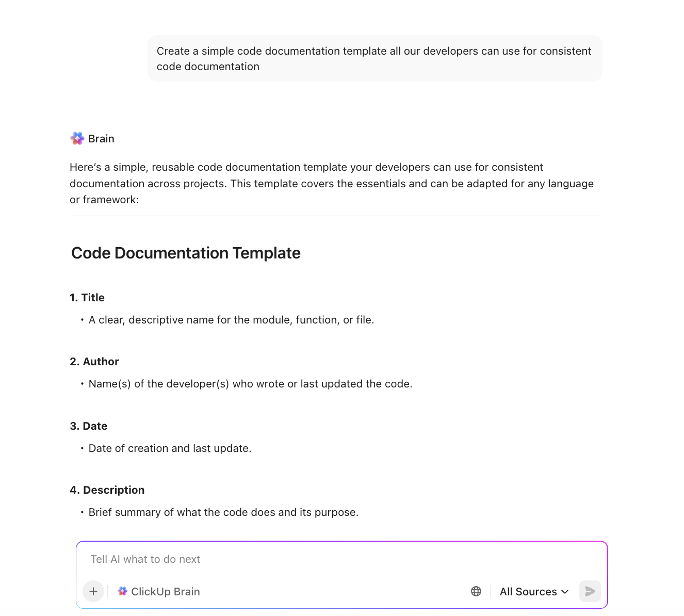Click the Brain logo above the response
Viewport: 684px width, 616px height.
click(77, 138)
